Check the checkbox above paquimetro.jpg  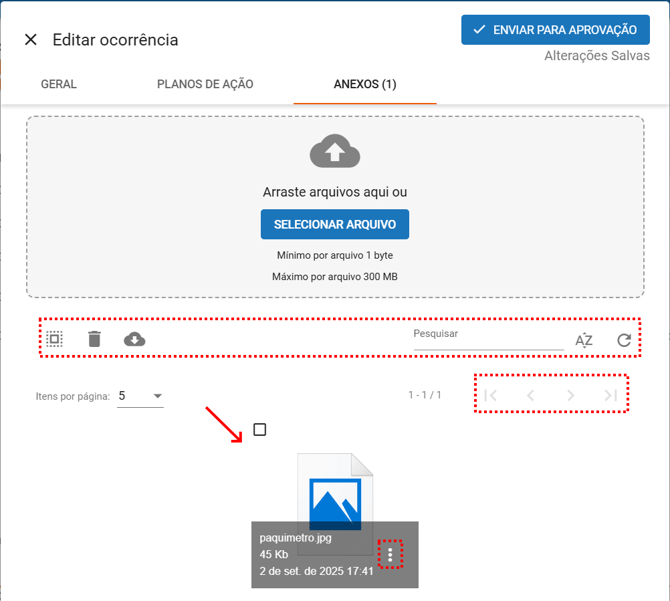(x=260, y=430)
